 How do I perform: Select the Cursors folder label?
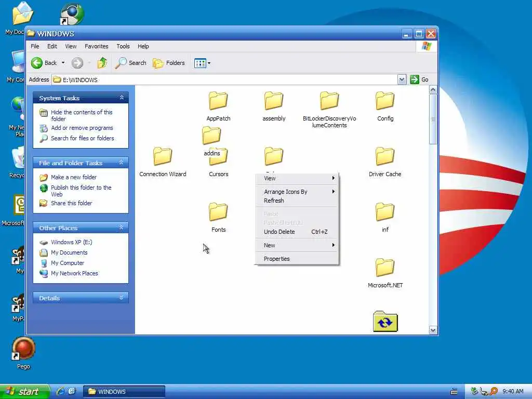(x=219, y=174)
